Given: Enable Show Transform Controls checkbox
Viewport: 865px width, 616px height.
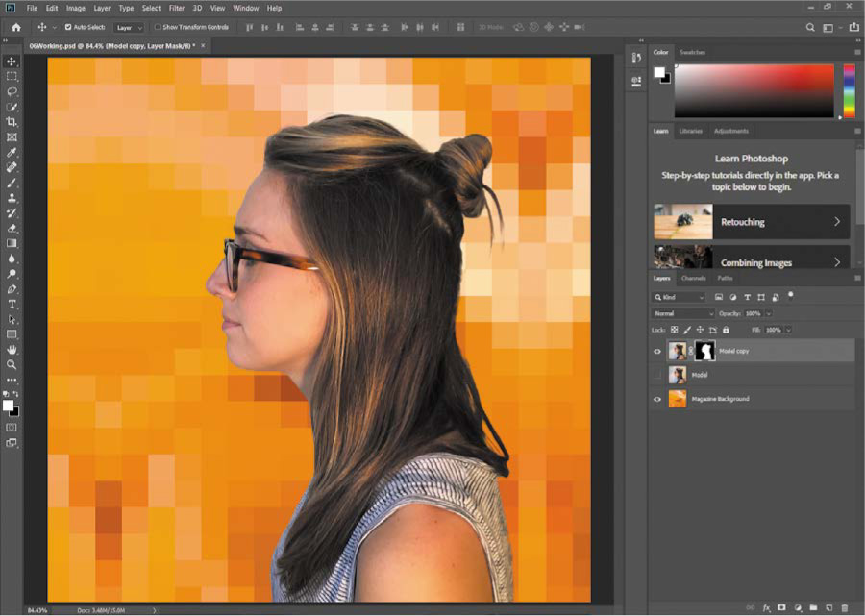Looking at the screenshot, I should (x=159, y=27).
